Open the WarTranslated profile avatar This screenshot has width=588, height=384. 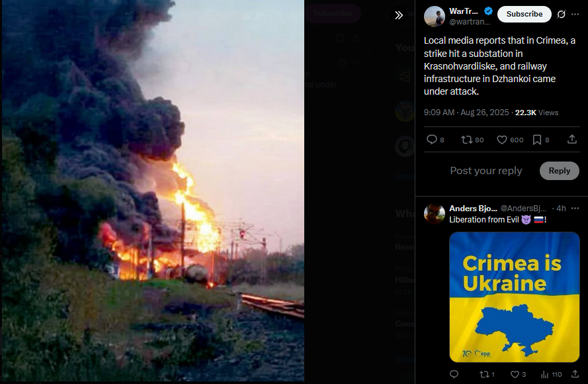(x=435, y=16)
